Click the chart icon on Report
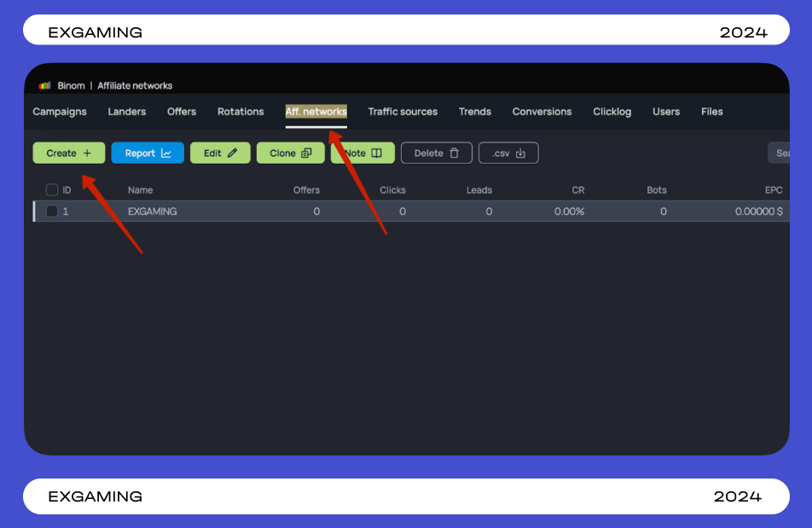The width and height of the screenshot is (812, 528). coord(166,154)
